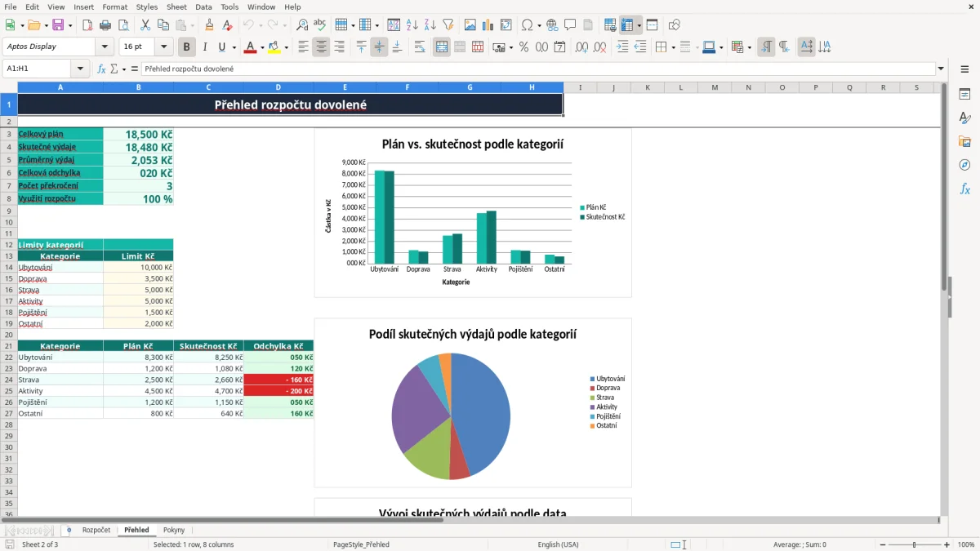Clone formatting with the paintbrush
The height and width of the screenshot is (551, 980).
point(210,25)
